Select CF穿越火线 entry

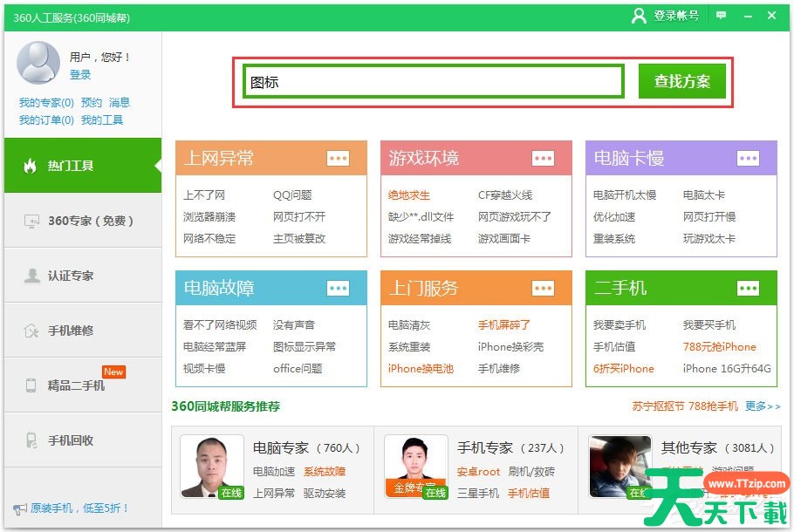(505, 195)
